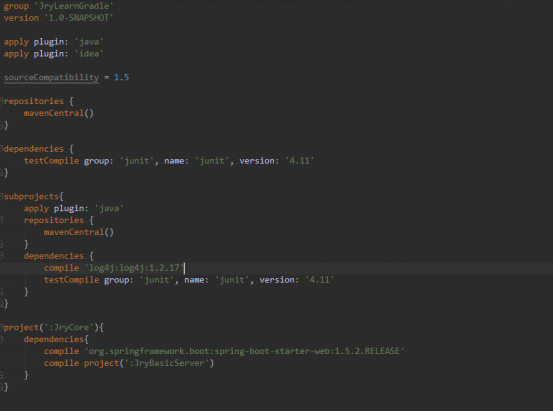Place cursor in 'log4j:log4j:1.2.17' string
The width and height of the screenshot is (553, 412).
[134, 268]
